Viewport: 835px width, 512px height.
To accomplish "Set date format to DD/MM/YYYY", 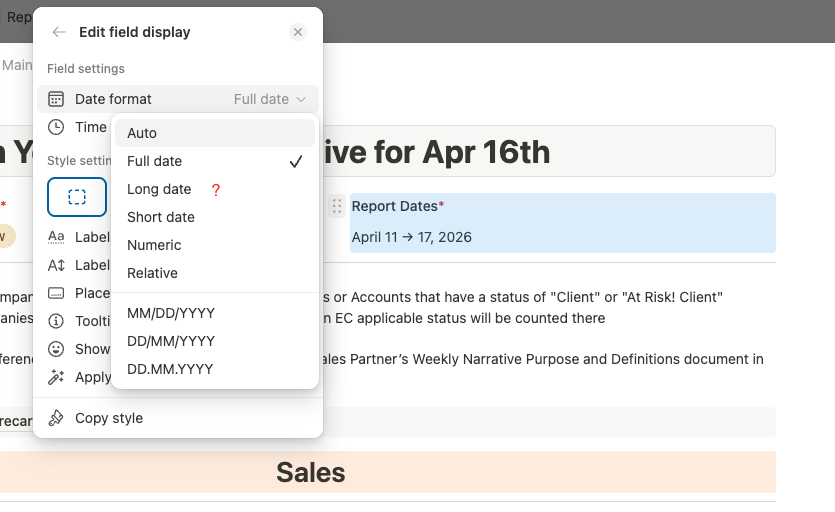I will (171, 341).
